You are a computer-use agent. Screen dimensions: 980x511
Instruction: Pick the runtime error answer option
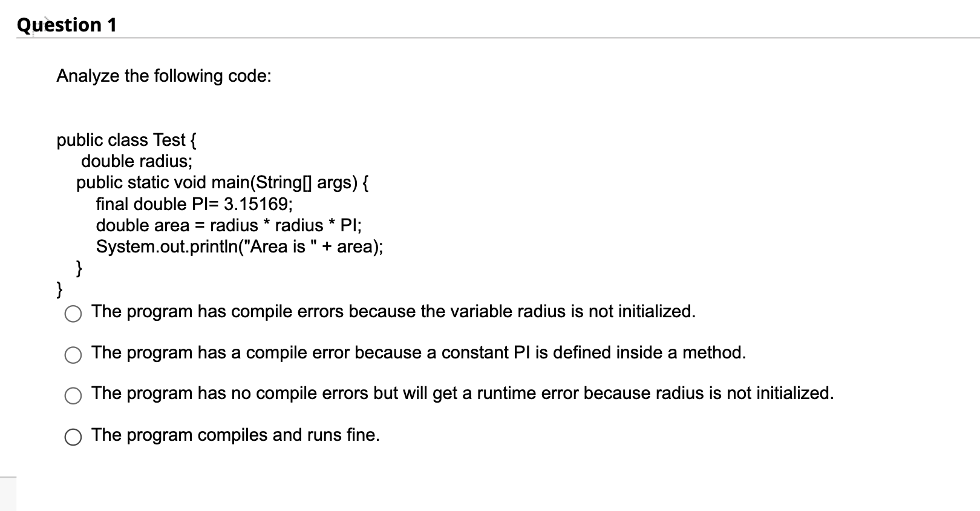click(73, 397)
